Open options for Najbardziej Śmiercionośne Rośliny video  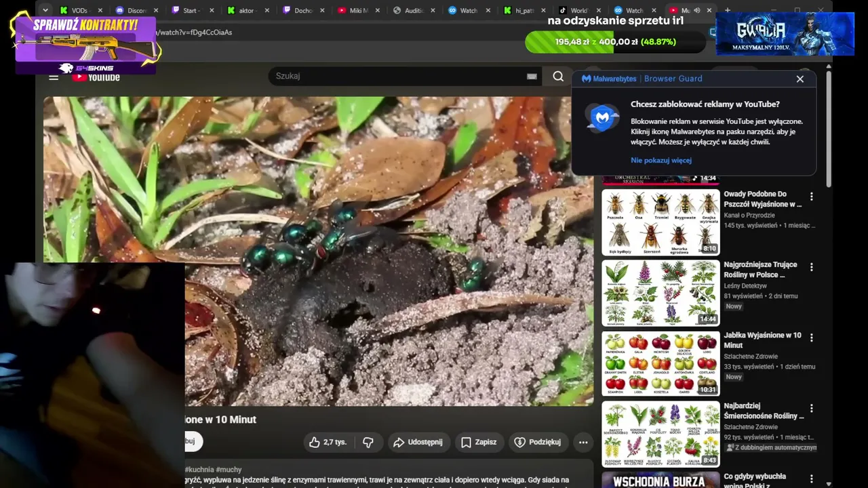pyautogui.click(x=811, y=408)
